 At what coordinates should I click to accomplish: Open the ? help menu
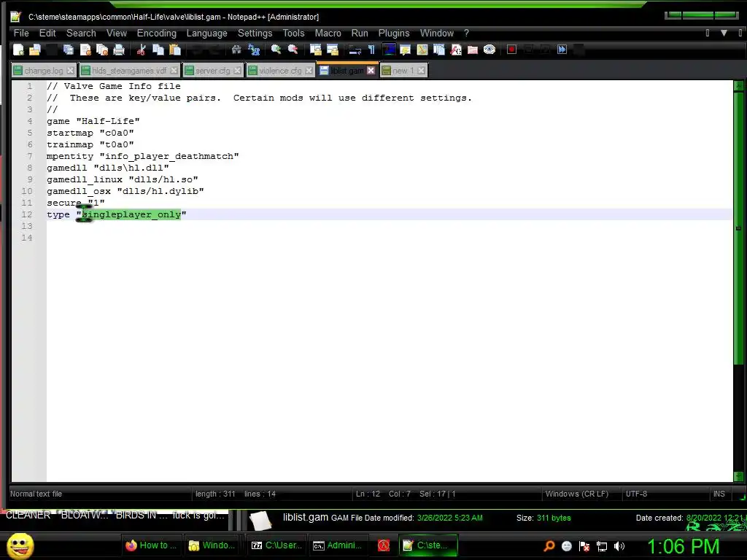[x=466, y=33]
